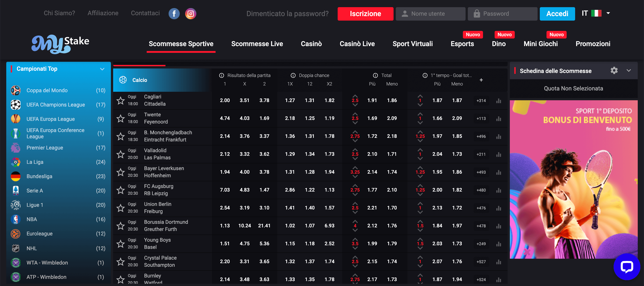This screenshot has width=644, height=286.
Task: Open the Euroleague basketball icon
Action: click(x=15, y=233)
